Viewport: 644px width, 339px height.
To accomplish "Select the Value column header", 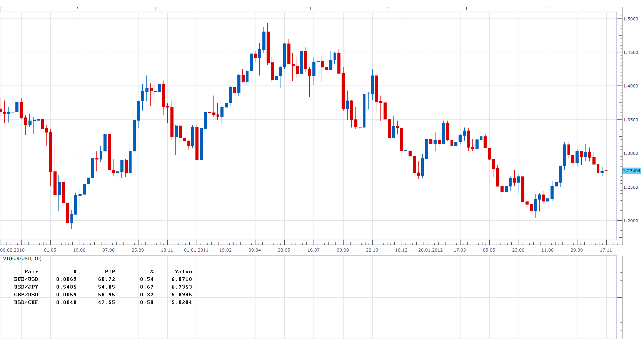I will point(184,272).
